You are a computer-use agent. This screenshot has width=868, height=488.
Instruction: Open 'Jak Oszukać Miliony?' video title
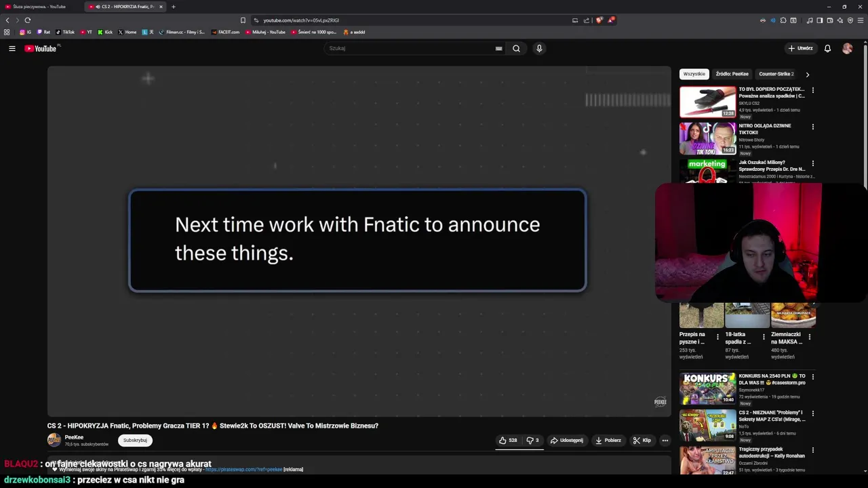[x=772, y=165]
